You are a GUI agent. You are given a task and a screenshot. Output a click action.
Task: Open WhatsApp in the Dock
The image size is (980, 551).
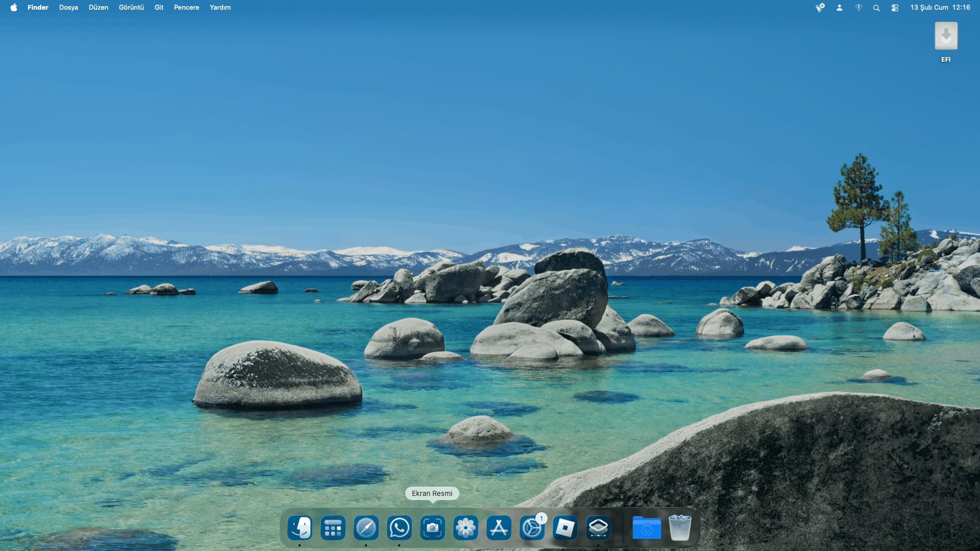coord(399,528)
